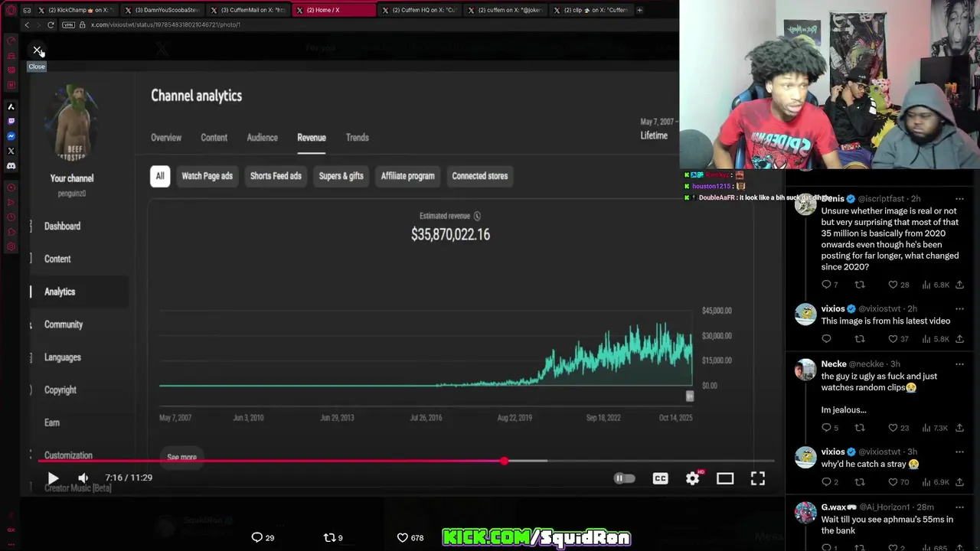Enter fullscreen on the video player
The image size is (980, 551).
757,478
